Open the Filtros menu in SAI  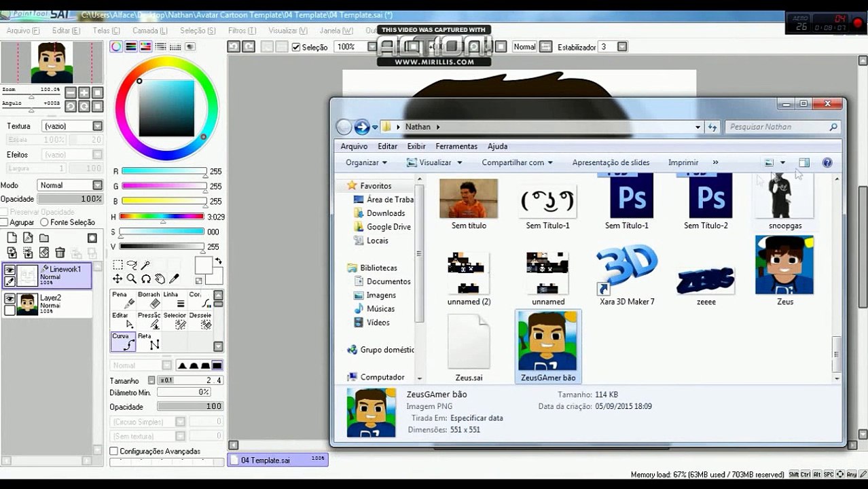click(x=242, y=31)
